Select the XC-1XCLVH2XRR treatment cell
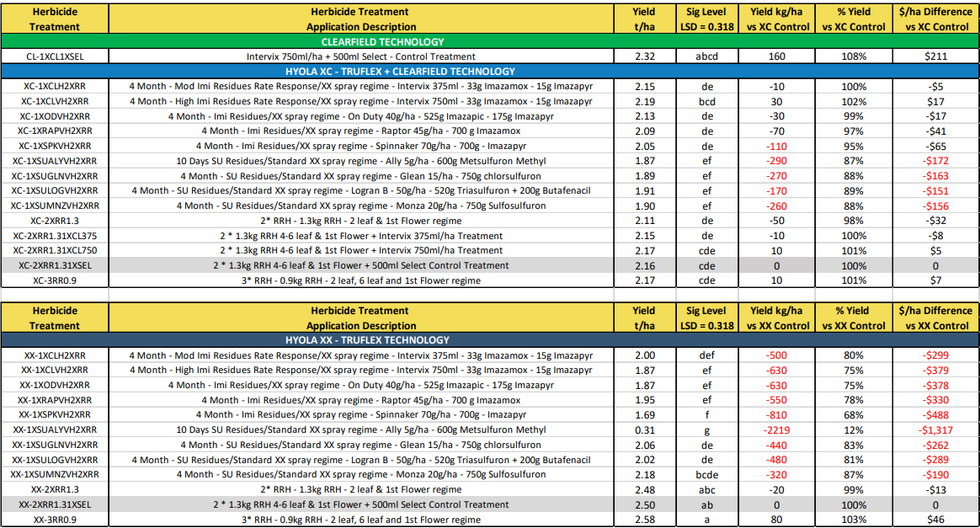The image size is (980, 528). click(x=55, y=101)
